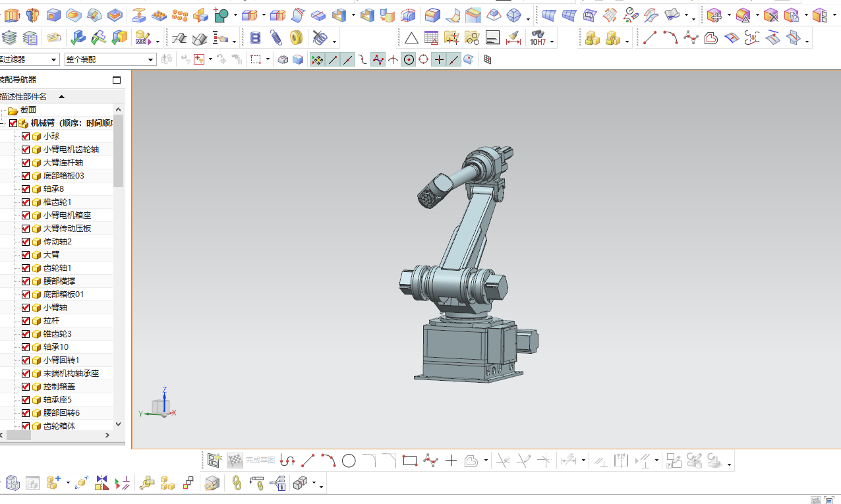
Task: Click the Mirror Assembly icon in bottom toolbar
Action: click(101, 484)
